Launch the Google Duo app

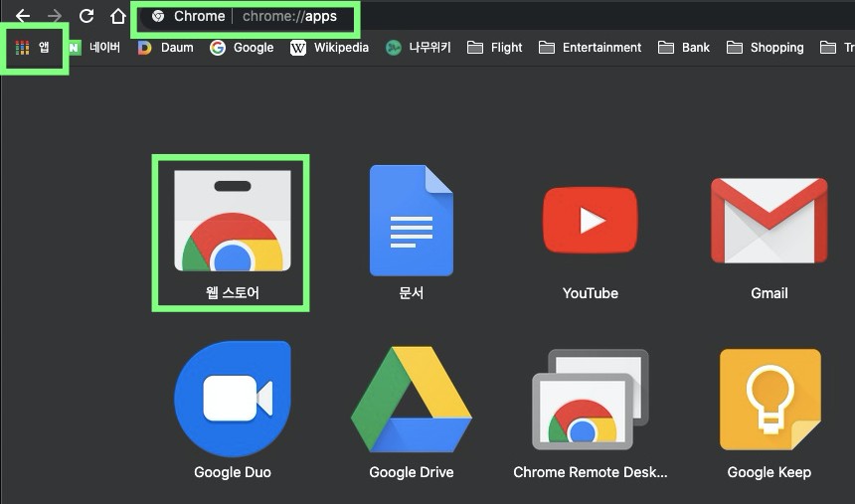[x=232, y=400]
